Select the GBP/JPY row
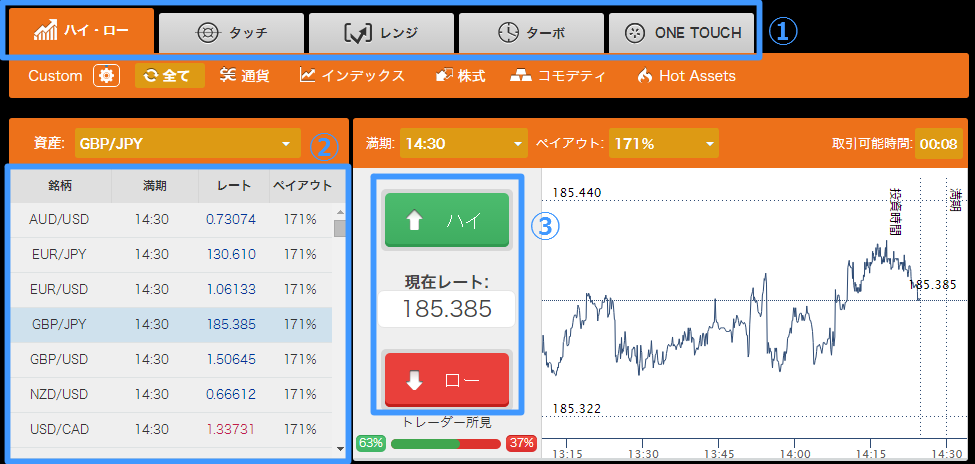 pos(172,324)
